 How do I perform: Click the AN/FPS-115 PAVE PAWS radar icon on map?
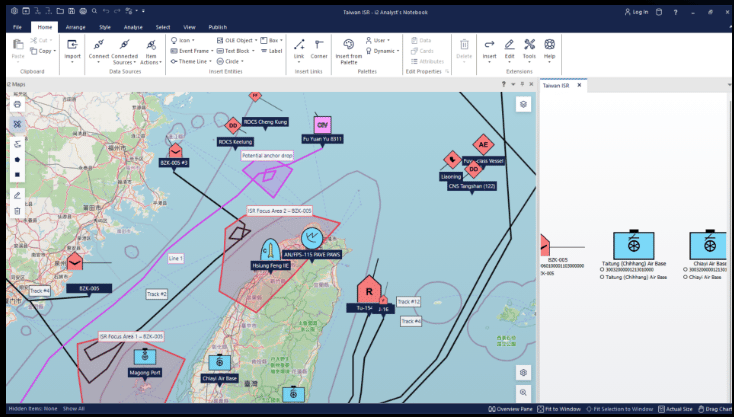[x=311, y=237]
